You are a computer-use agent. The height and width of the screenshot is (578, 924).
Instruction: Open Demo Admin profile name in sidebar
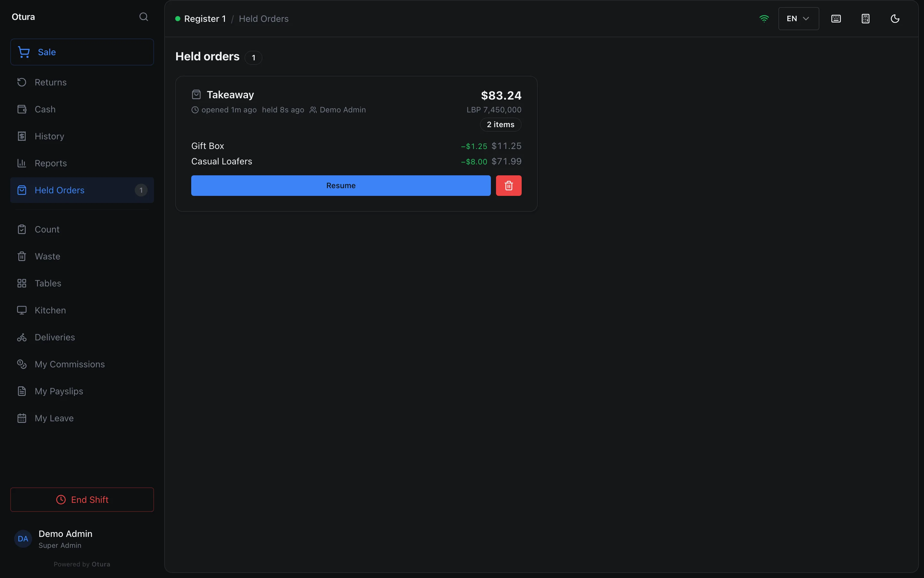point(65,534)
